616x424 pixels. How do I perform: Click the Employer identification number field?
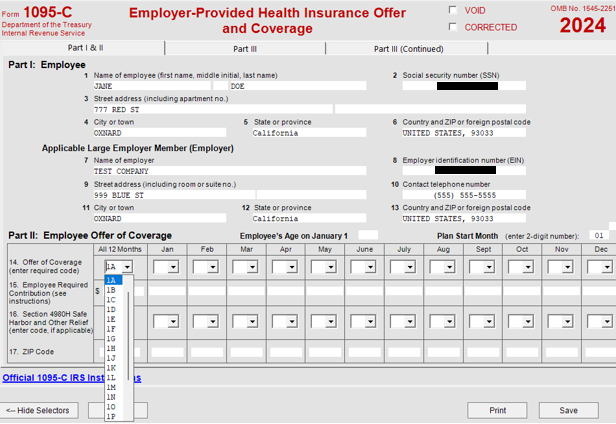[464, 171]
